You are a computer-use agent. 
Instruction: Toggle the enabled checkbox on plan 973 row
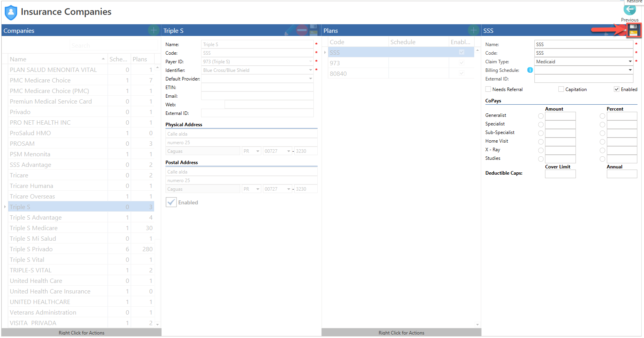point(462,63)
